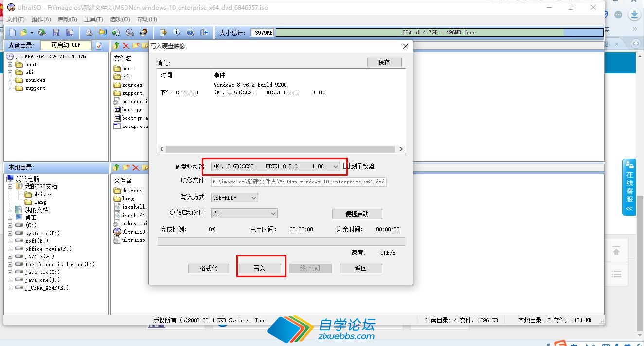This screenshot has width=644, height=346.
Task: Expand the office movie(F:) drive node
Action: click(x=10, y=249)
